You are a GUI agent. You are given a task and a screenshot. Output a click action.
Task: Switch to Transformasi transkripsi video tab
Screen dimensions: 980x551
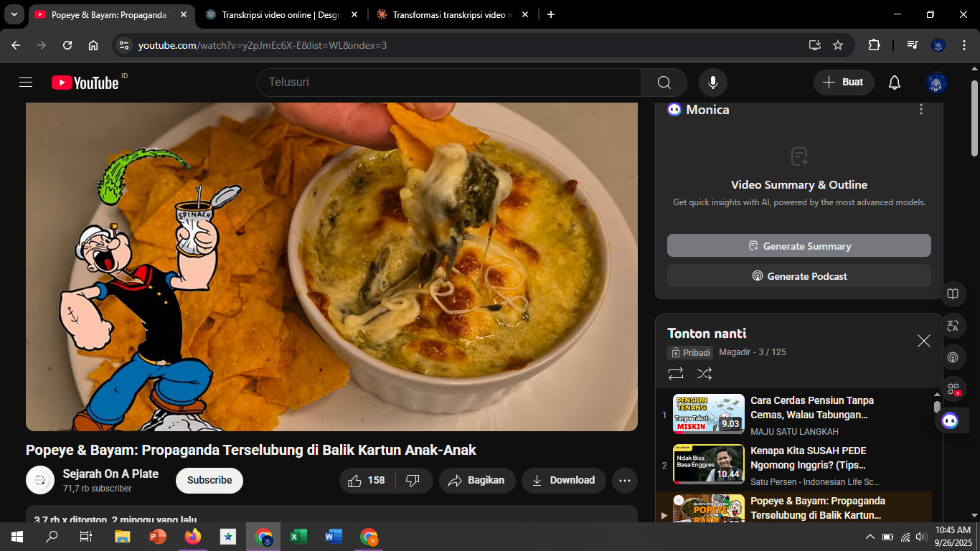[452, 14]
